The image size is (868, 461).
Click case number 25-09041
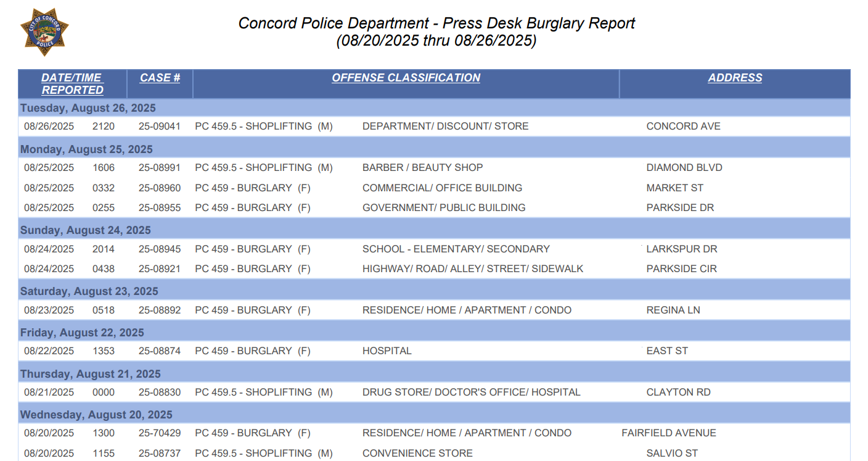click(160, 127)
